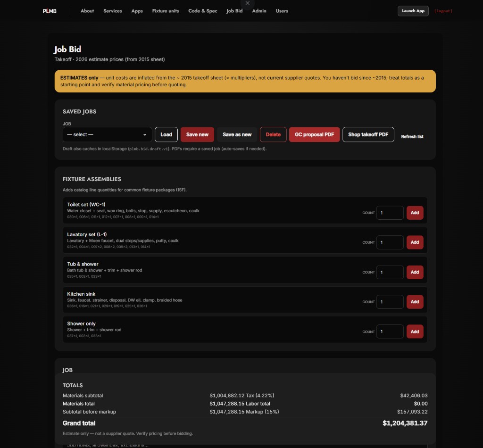Load the selected saved job

pos(166,134)
